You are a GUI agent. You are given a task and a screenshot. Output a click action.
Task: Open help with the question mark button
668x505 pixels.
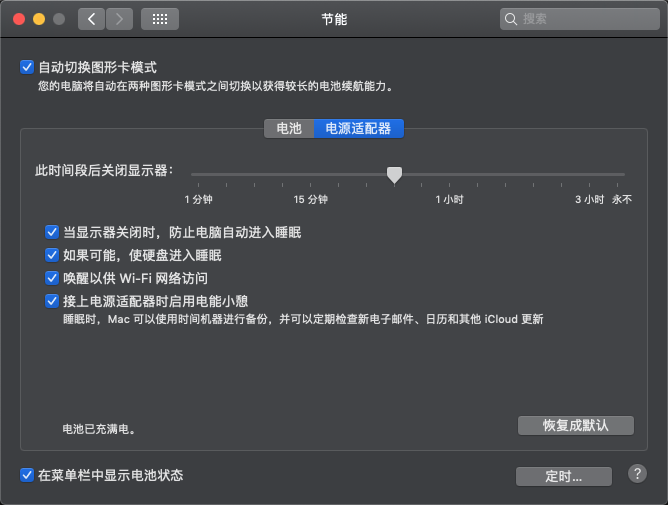click(x=637, y=474)
